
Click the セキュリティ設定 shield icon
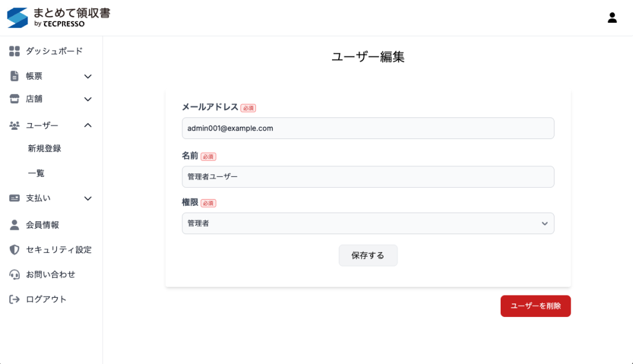pos(15,250)
